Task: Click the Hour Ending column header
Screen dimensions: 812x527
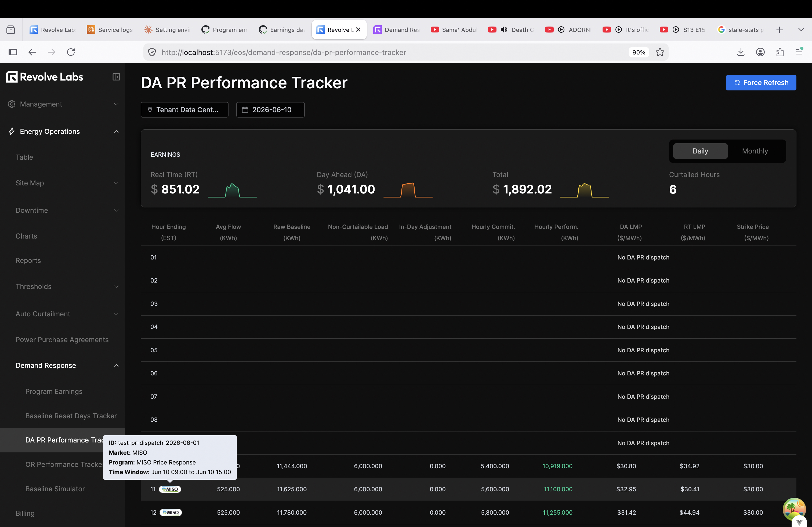Action: (169, 232)
